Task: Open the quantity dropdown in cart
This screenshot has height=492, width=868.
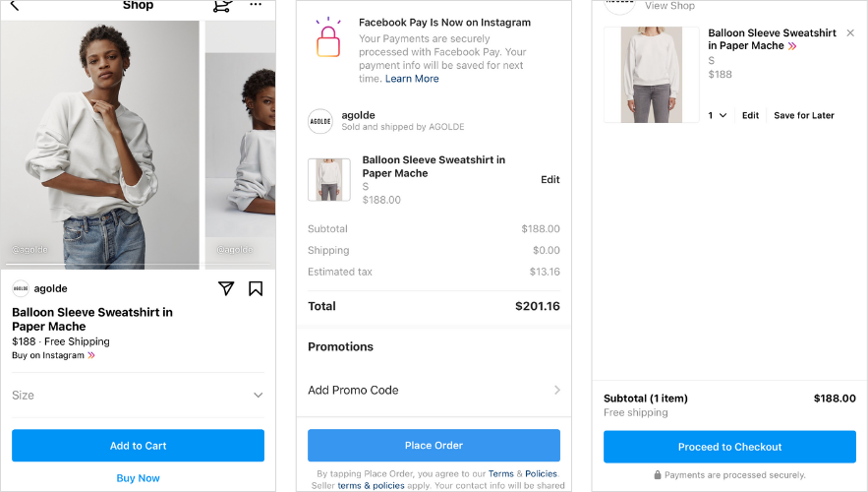Action: coord(718,115)
